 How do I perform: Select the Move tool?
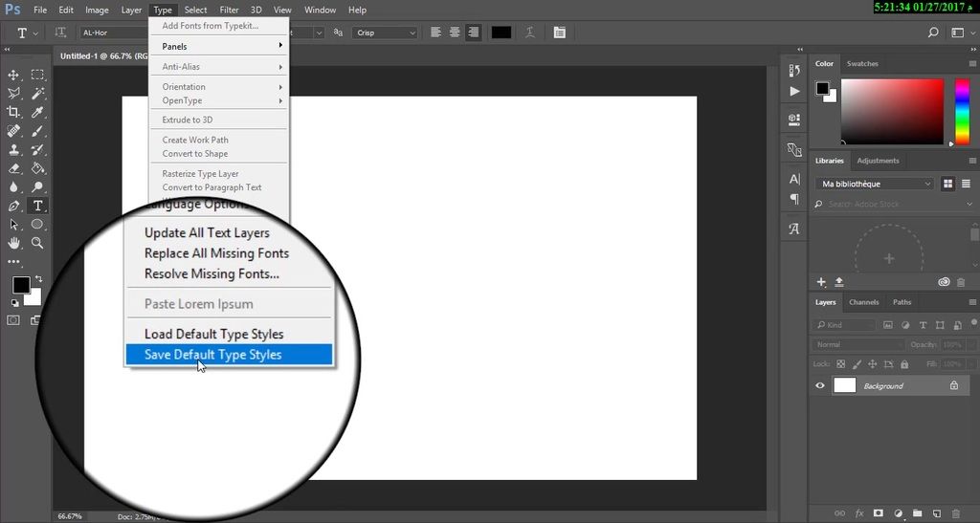[x=13, y=75]
